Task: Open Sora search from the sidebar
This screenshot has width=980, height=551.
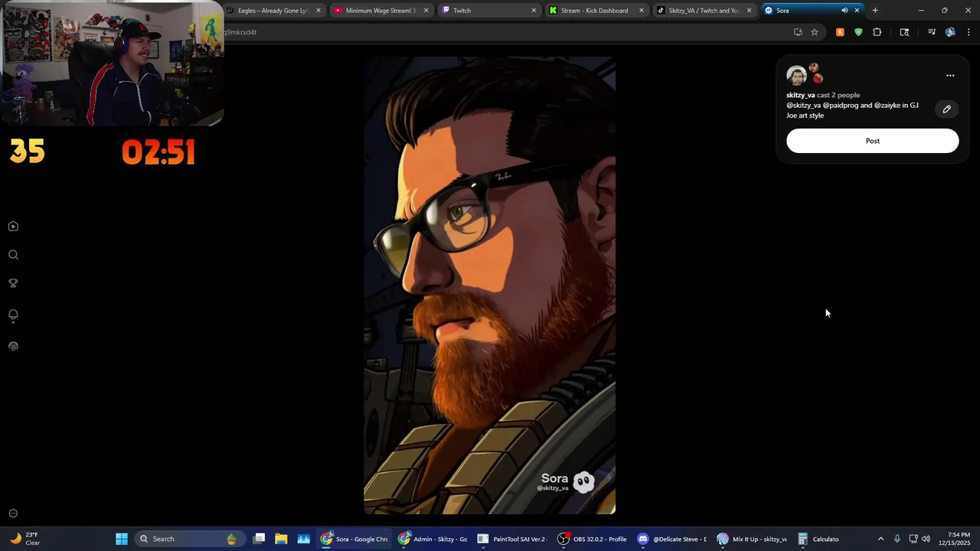Action: [13, 255]
